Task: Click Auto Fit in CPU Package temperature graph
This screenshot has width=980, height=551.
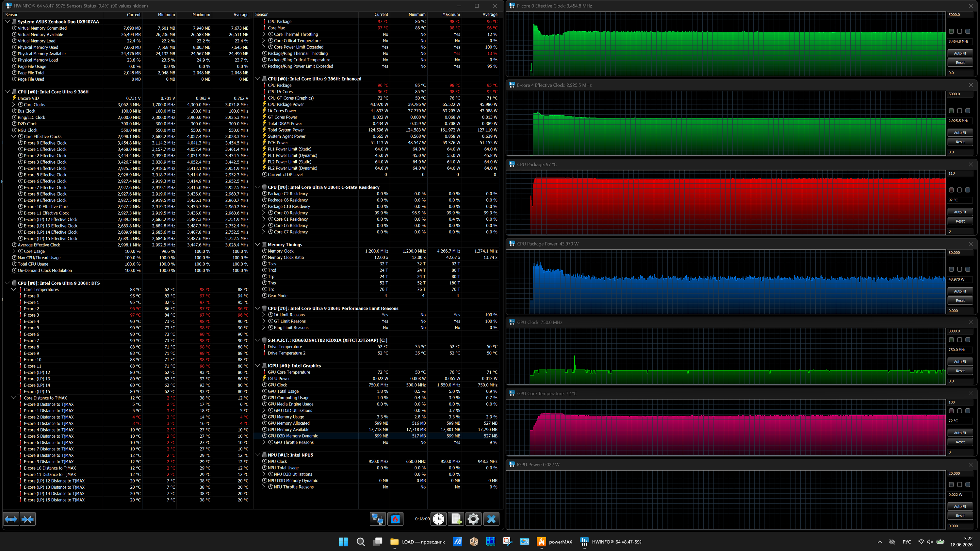Action: click(960, 212)
